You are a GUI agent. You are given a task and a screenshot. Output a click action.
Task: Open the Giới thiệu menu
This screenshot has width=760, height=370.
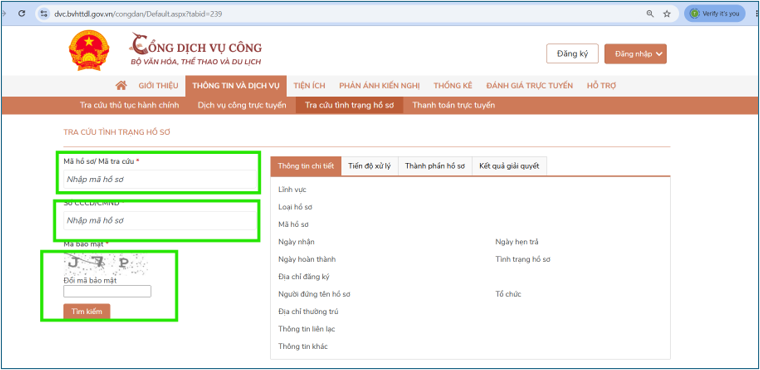coord(158,86)
